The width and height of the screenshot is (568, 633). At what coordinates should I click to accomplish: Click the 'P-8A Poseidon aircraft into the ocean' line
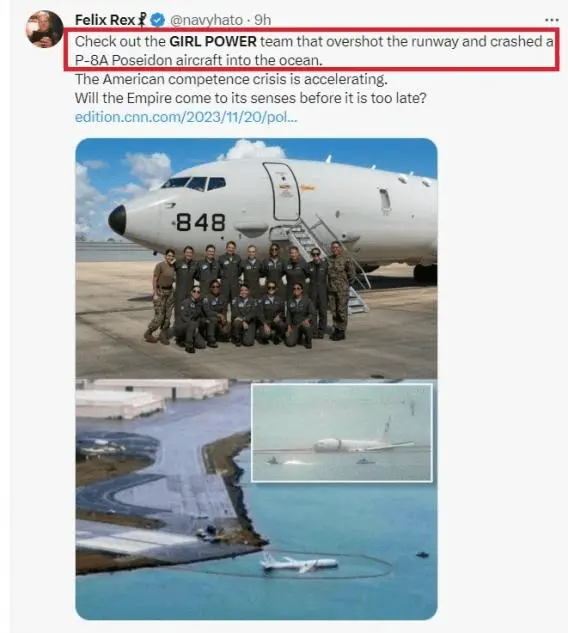[199, 60]
